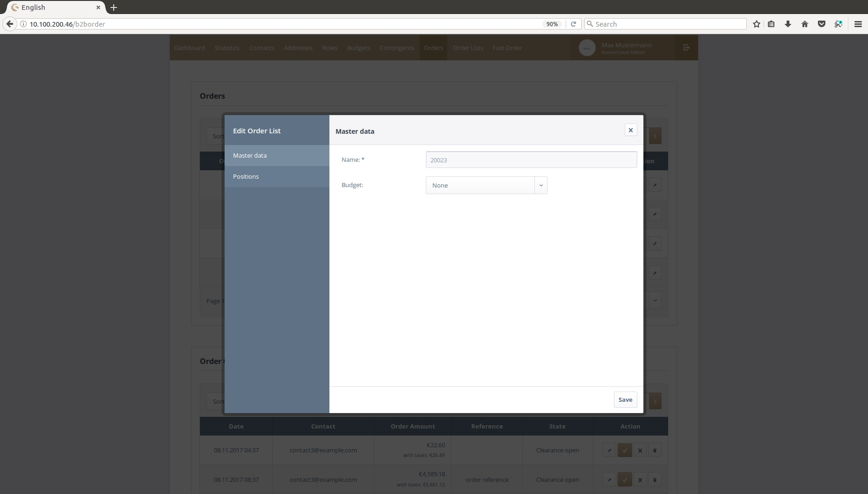
Task: Bookmark this page with the star icon
Action: [757, 24]
